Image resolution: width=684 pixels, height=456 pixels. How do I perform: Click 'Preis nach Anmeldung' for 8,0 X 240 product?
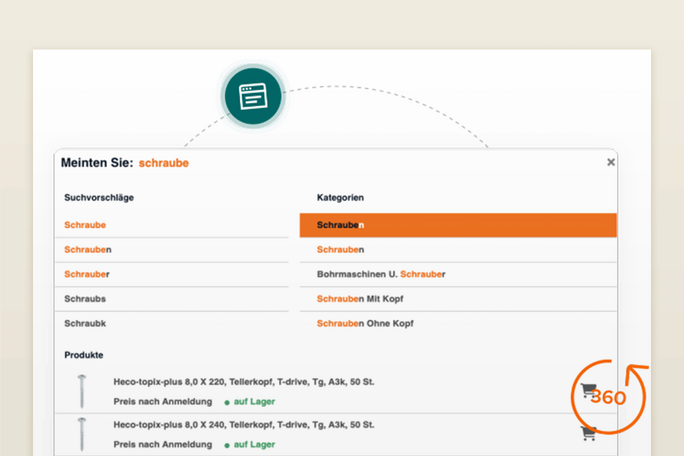[163, 444]
